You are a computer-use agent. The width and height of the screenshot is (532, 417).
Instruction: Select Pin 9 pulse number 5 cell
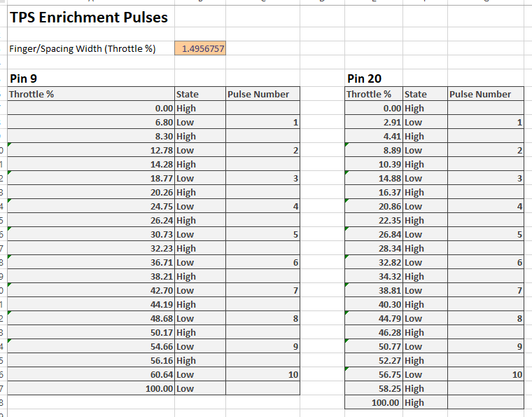coord(262,234)
